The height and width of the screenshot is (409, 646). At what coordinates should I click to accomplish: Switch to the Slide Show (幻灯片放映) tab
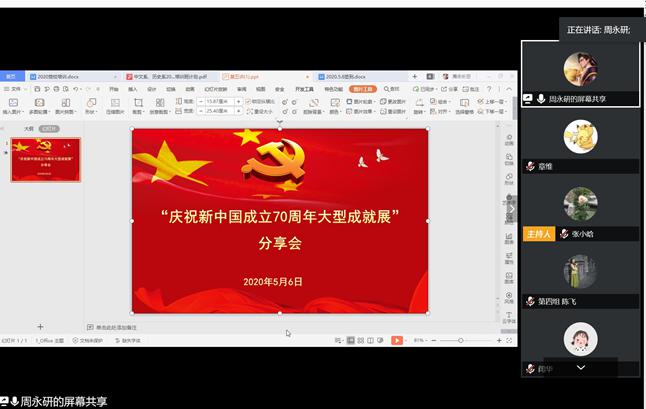tap(216, 89)
